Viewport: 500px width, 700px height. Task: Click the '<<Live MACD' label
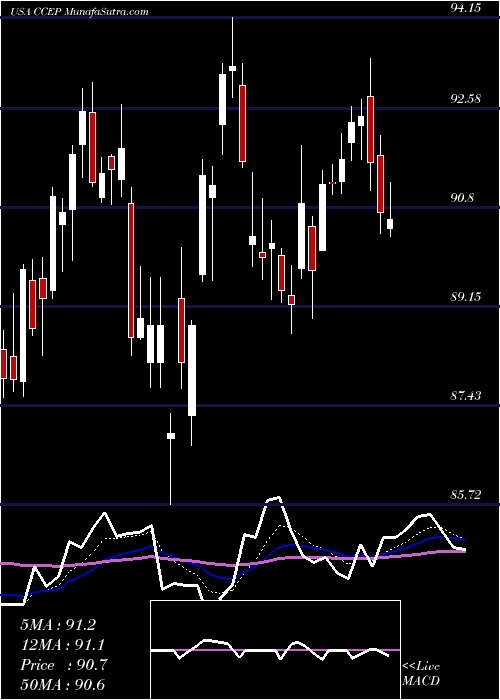pyautogui.click(x=421, y=673)
